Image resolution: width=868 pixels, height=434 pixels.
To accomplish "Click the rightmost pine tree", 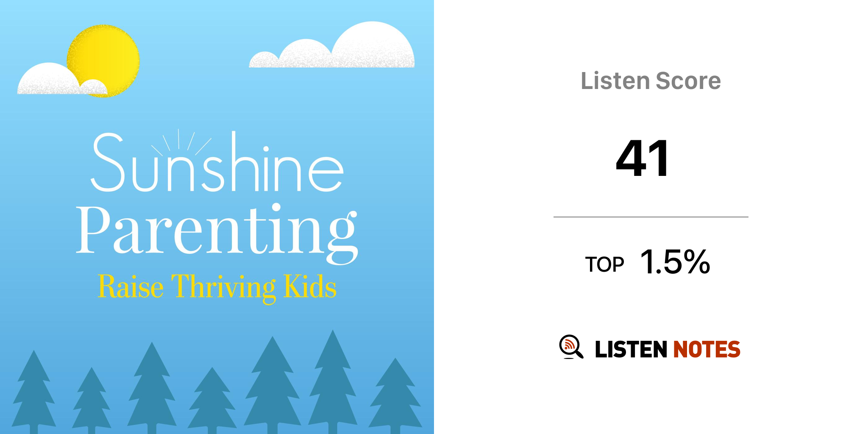I will tap(395, 394).
